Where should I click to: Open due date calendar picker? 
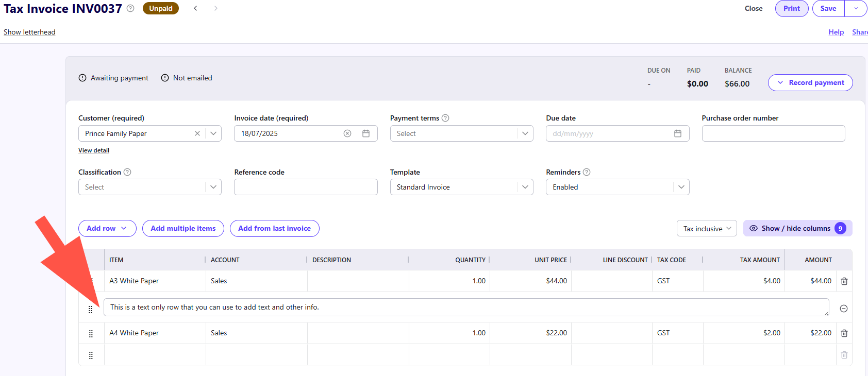point(678,133)
